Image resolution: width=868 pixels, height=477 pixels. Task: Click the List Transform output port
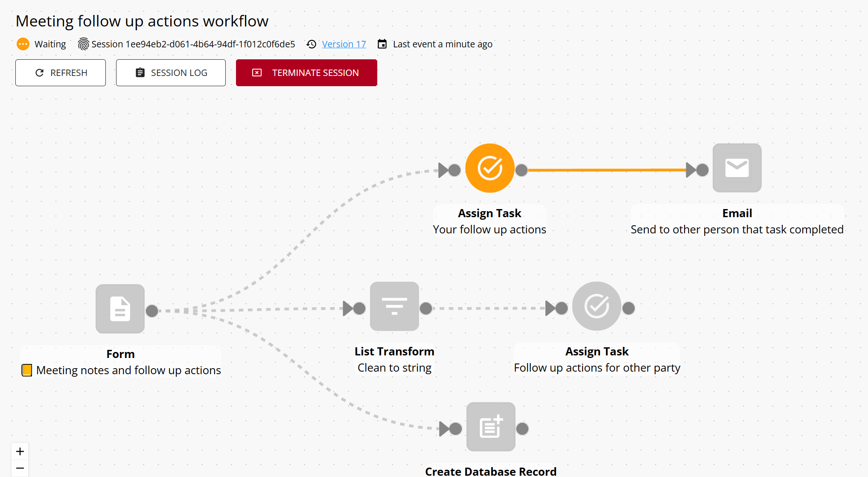click(426, 308)
